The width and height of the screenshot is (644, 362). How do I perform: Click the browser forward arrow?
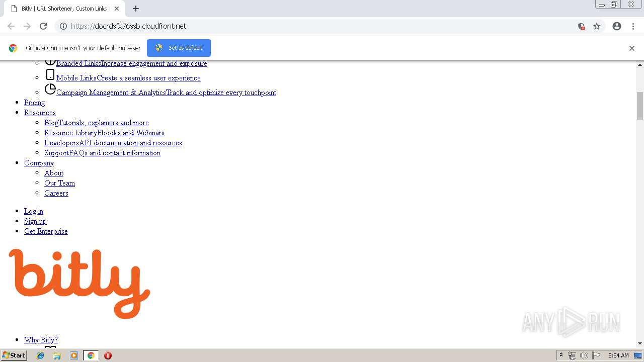[27, 26]
